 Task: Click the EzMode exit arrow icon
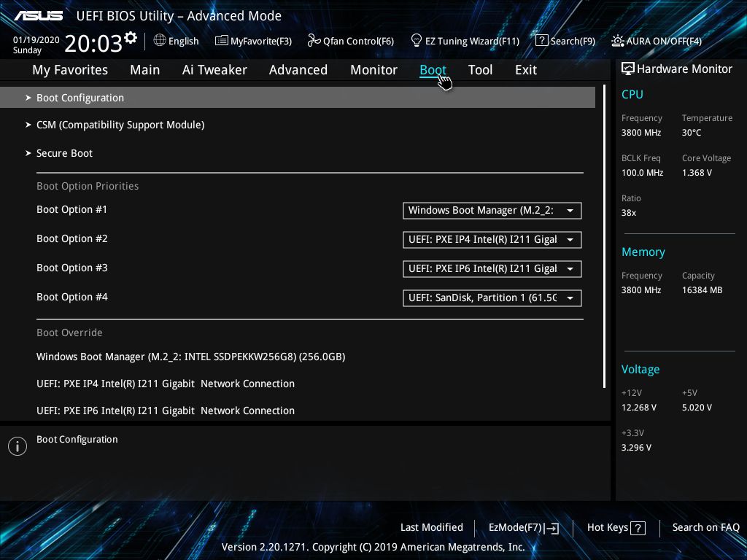pyautogui.click(x=551, y=528)
